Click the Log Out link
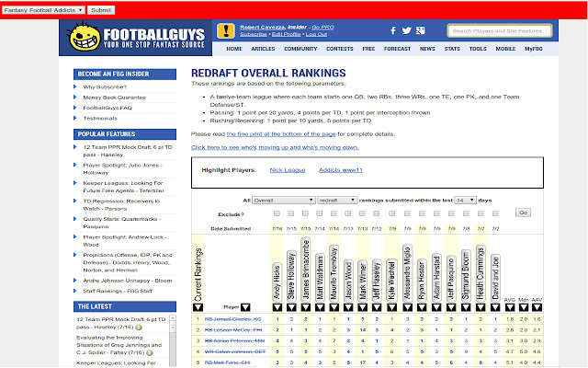This screenshot has height=368, width=588. click(x=316, y=34)
